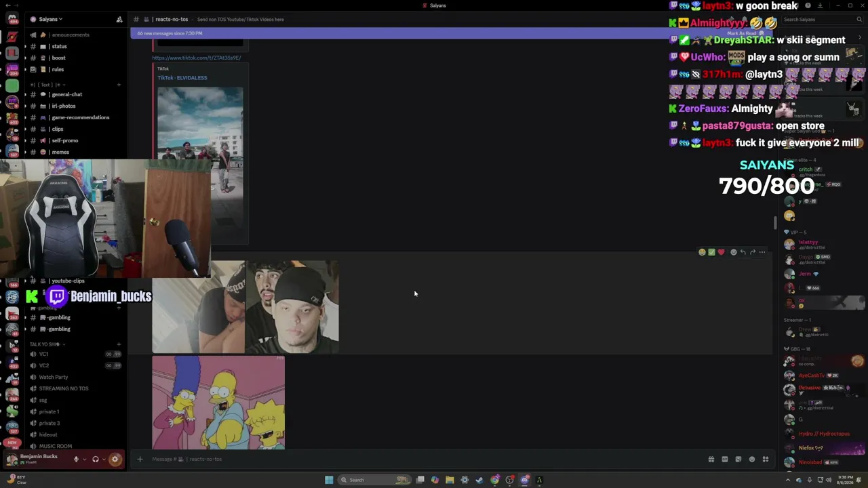Click the plus attach button in message bar

[140, 460]
